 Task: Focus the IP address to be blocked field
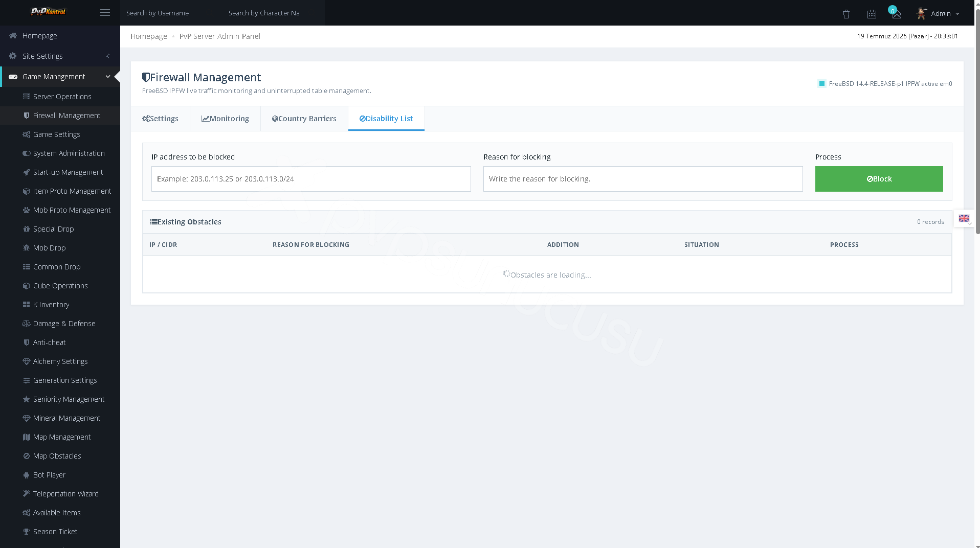311,179
